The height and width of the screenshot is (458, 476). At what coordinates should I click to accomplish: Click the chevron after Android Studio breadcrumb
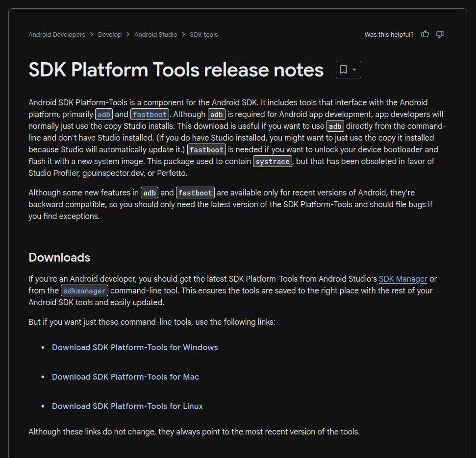click(184, 35)
